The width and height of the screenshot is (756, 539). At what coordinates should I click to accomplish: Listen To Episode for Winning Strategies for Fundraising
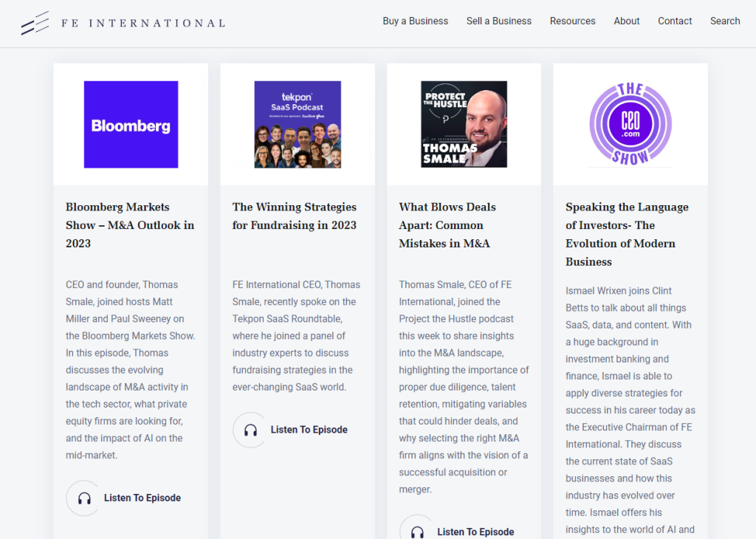point(309,430)
